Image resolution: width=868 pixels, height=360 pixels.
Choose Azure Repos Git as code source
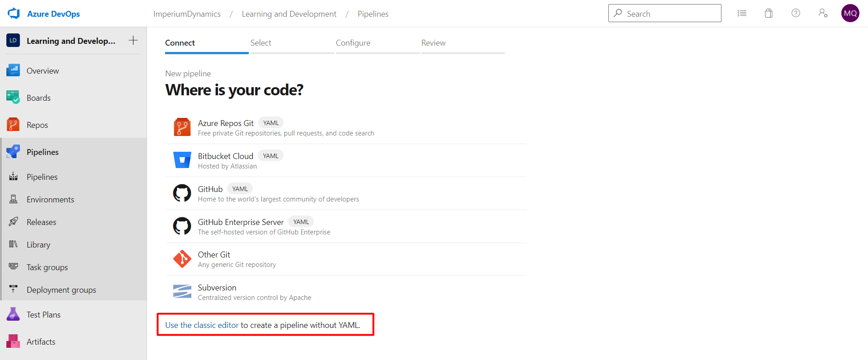225,123
